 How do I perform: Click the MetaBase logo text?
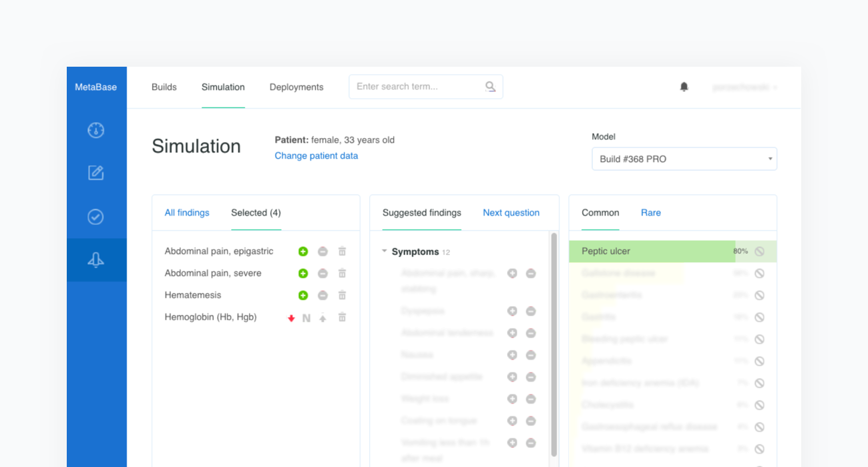[96, 87]
